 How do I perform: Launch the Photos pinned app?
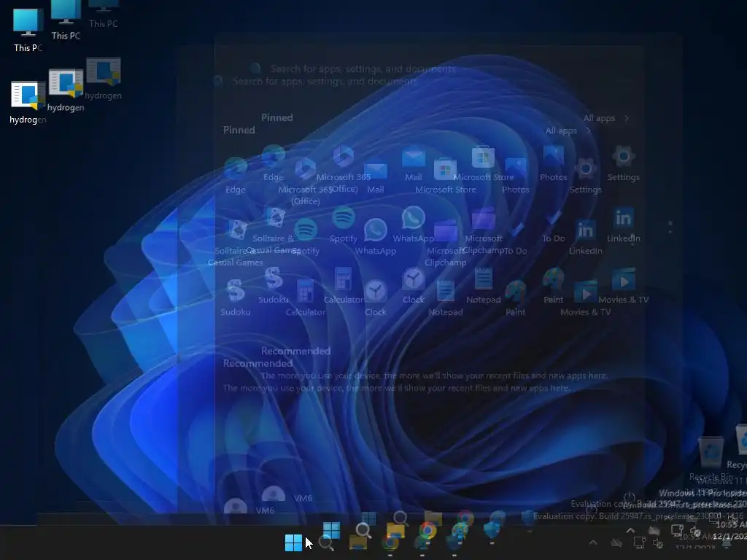(x=516, y=175)
